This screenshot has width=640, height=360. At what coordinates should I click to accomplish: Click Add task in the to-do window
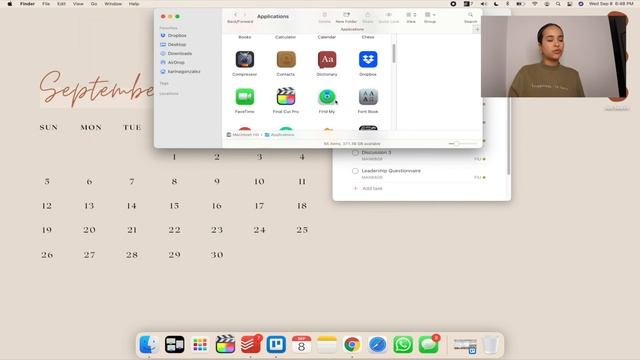click(368, 189)
